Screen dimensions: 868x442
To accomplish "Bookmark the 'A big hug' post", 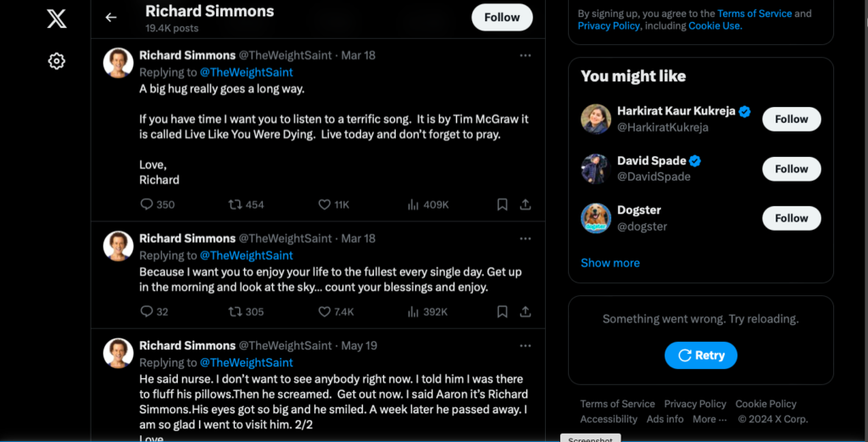I will coord(502,204).
